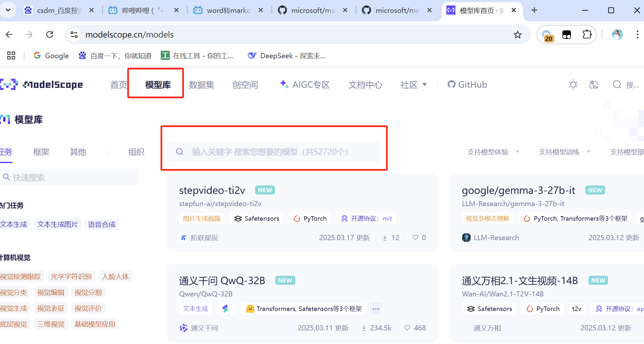Open the three-dot more tags on QwQ-32B
This screenshot has height=344, width=644.
click(x=376, y=309)
